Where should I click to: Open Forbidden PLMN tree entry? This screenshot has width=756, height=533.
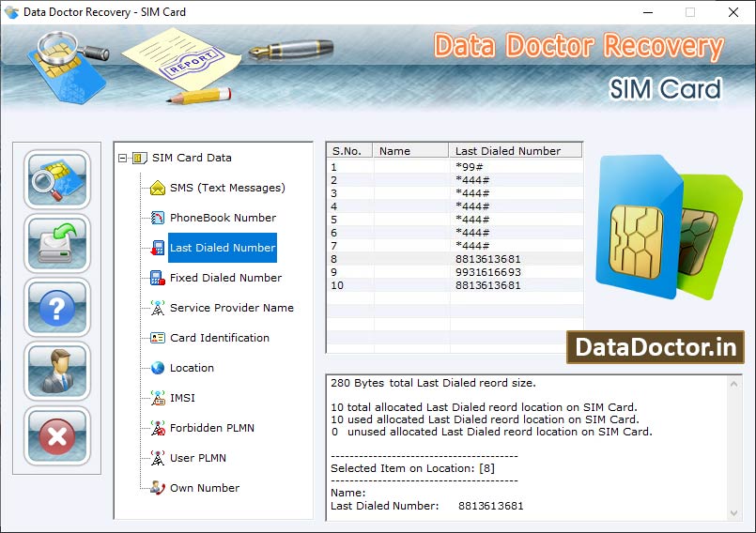point(211,428)
